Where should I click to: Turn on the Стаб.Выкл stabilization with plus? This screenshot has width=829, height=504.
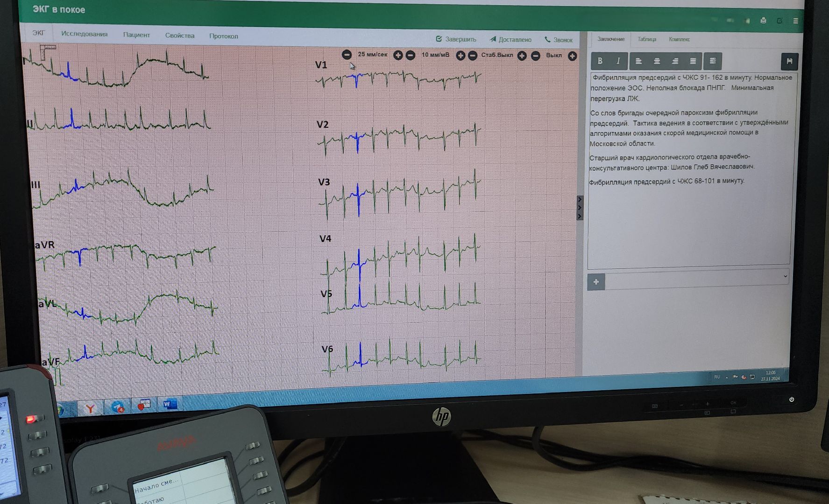click(x=522, y=56)
